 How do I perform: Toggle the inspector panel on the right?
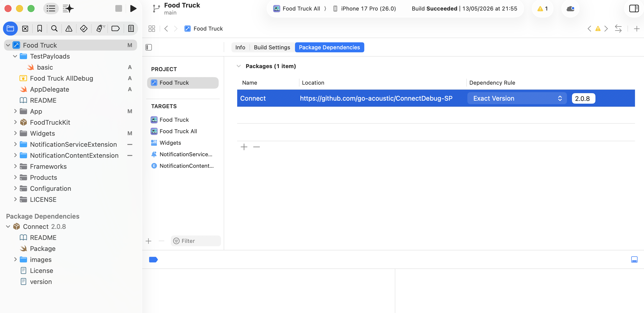(634, 9)
